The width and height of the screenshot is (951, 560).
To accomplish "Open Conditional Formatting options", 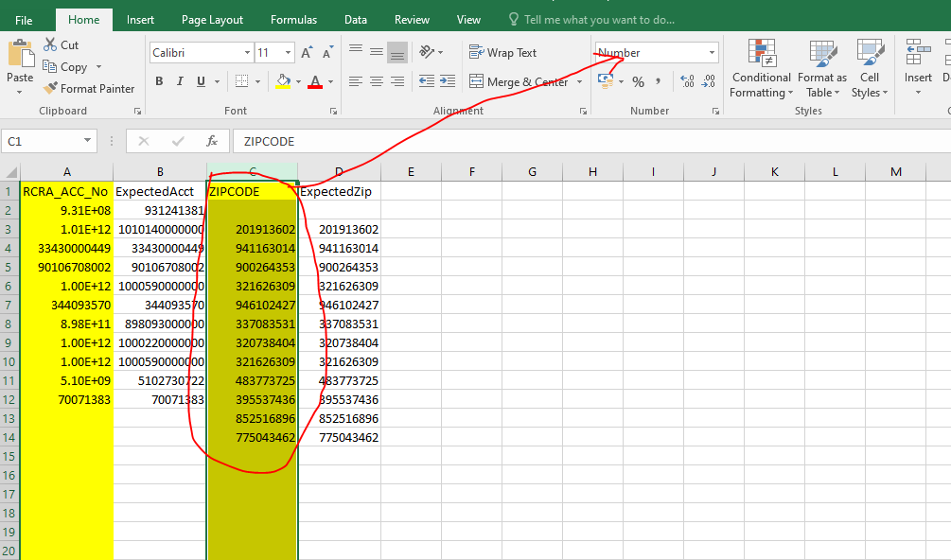I will click(760, 68).
